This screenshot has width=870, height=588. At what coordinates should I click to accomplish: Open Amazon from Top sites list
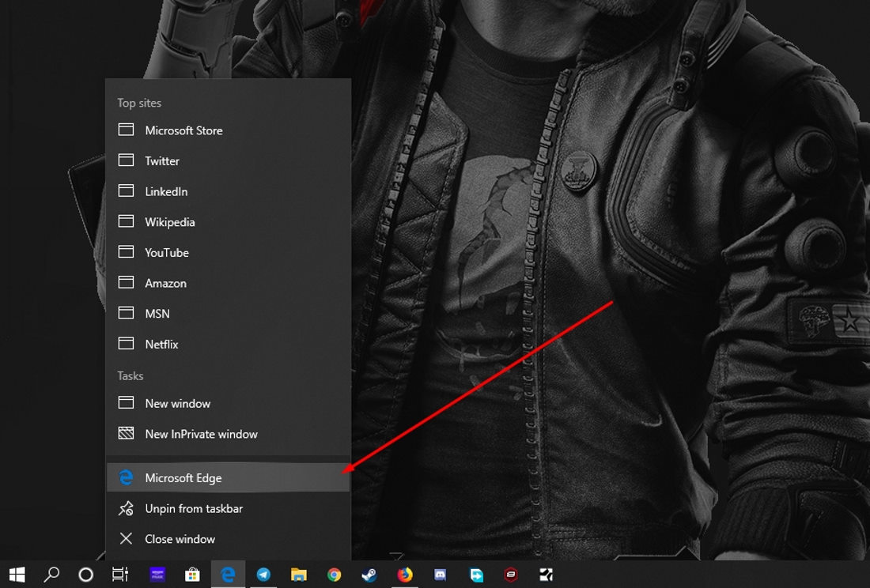(228, 283)
